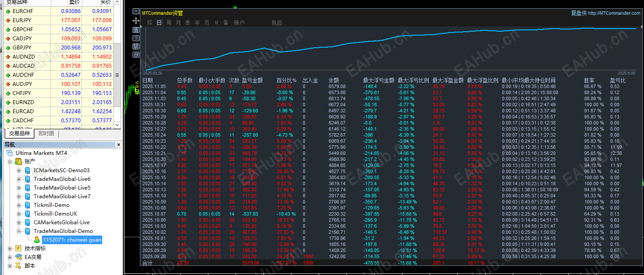Click the 余额 column header
Viewport: 644px width, 275px height.
click(334, 80)
